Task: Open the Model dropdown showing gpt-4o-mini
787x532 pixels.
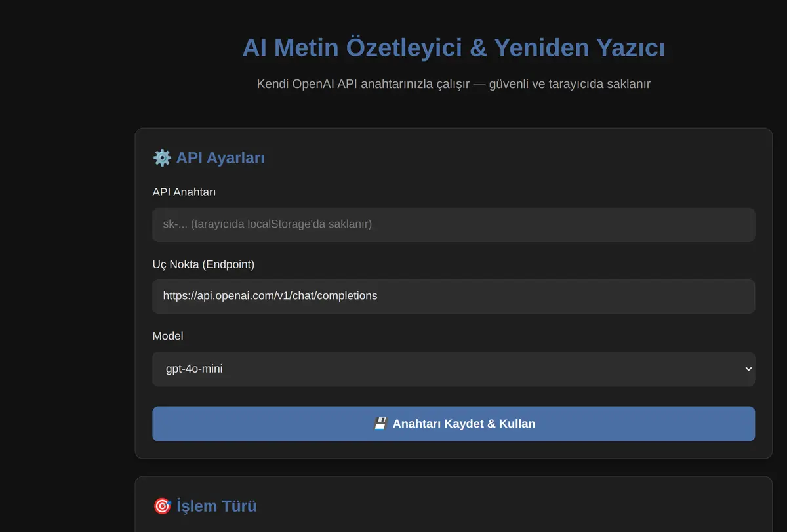Action: (x=453, y=369)
